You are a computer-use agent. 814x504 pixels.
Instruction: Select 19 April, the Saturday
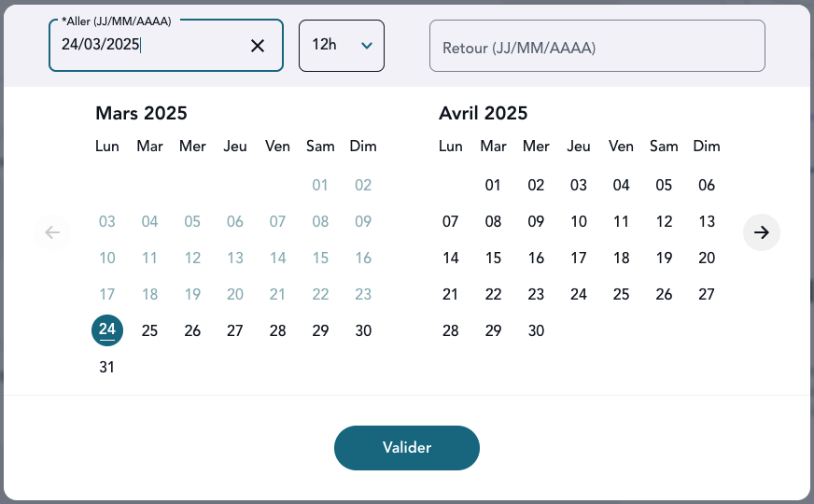coord(664,258)
